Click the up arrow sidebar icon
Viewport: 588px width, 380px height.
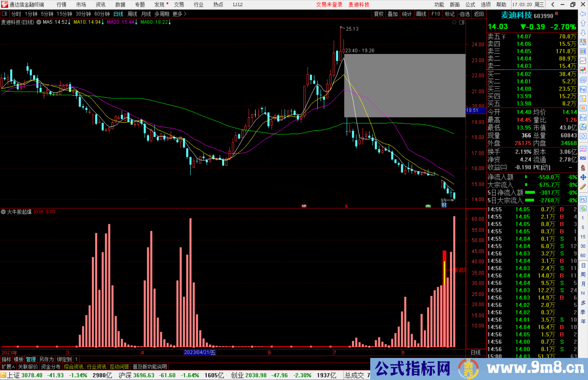point(583,23)
